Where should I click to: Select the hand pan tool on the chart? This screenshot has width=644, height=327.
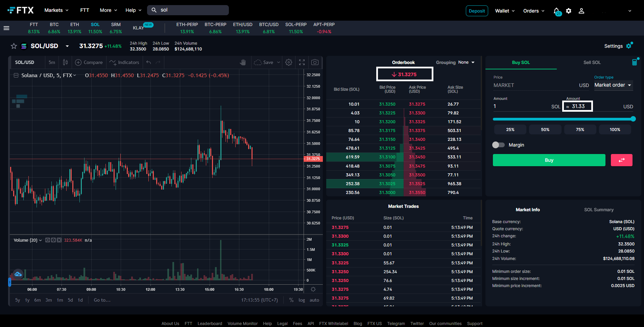click(x=243, y=62)
